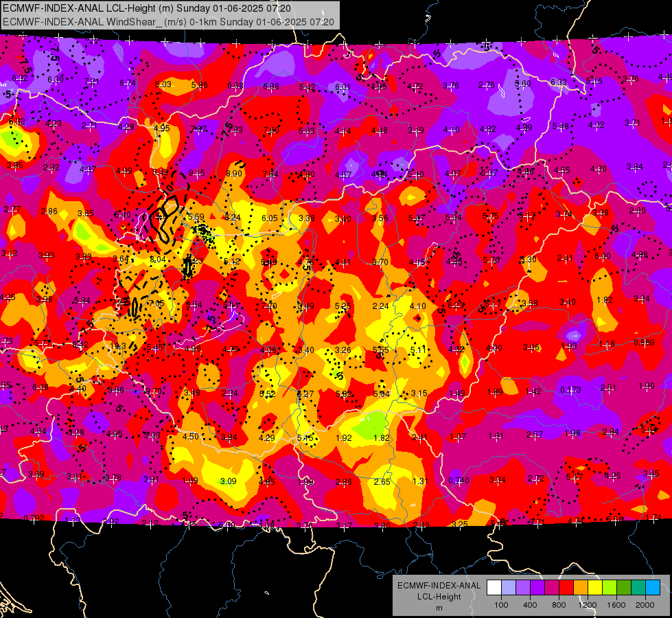Image resolution: width=672 pixels, height=618 pixels.
Task: Click the legend label "800"
Action: click(559, 605)
